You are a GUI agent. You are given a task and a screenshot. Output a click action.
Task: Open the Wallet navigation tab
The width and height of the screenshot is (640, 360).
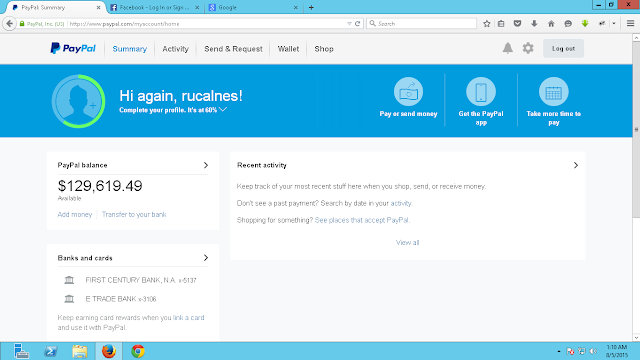coord(288,49)
